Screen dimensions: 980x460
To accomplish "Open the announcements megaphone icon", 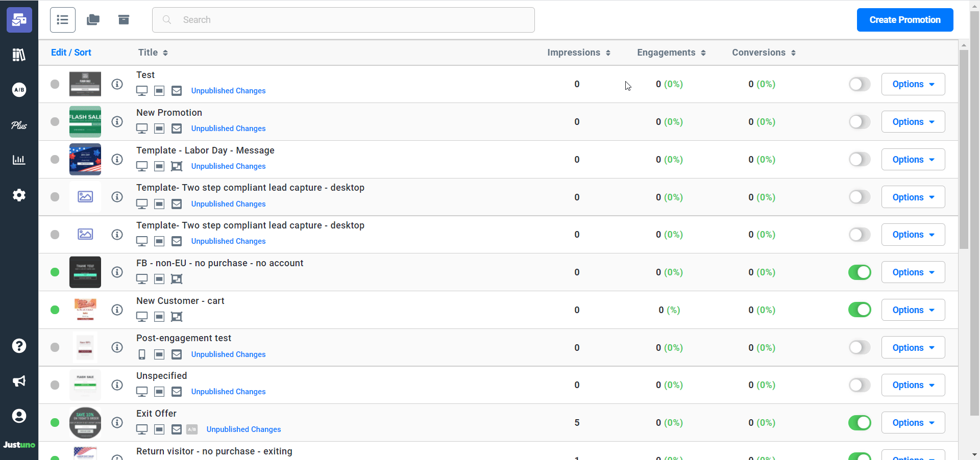I will [19, 381].
